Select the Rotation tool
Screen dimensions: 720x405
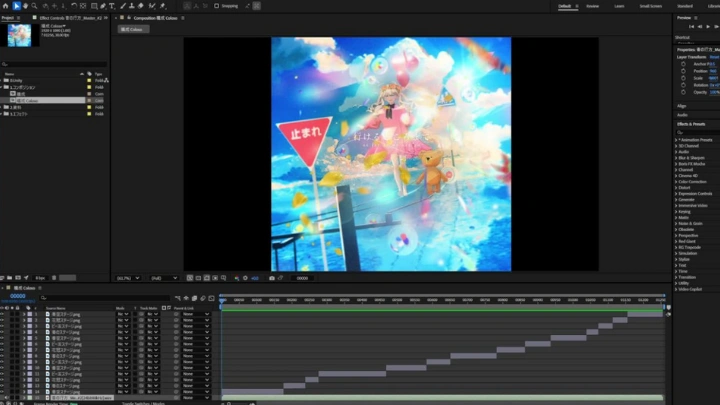[73, 6]
